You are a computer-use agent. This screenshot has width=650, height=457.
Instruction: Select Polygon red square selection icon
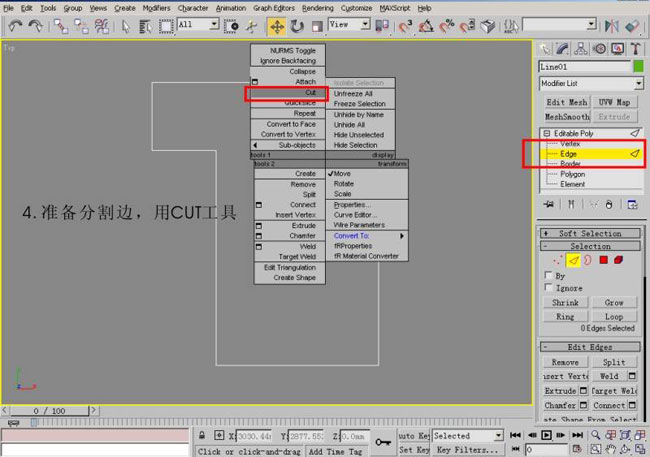point(604,260)
